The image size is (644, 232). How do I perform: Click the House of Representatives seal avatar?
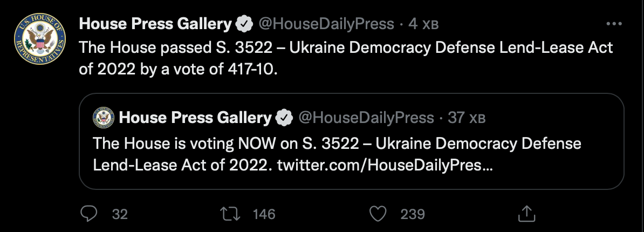(40, 39)
